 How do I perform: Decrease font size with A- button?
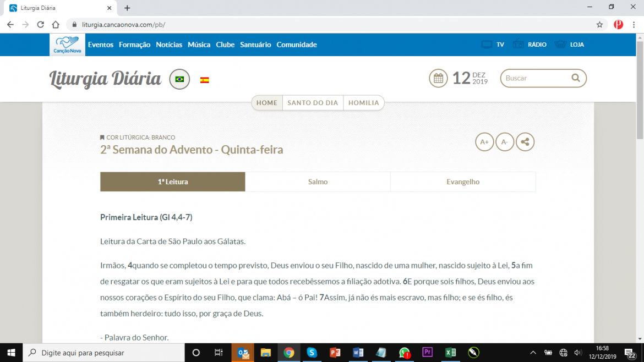pyautogui.click(x=504, y=141)
